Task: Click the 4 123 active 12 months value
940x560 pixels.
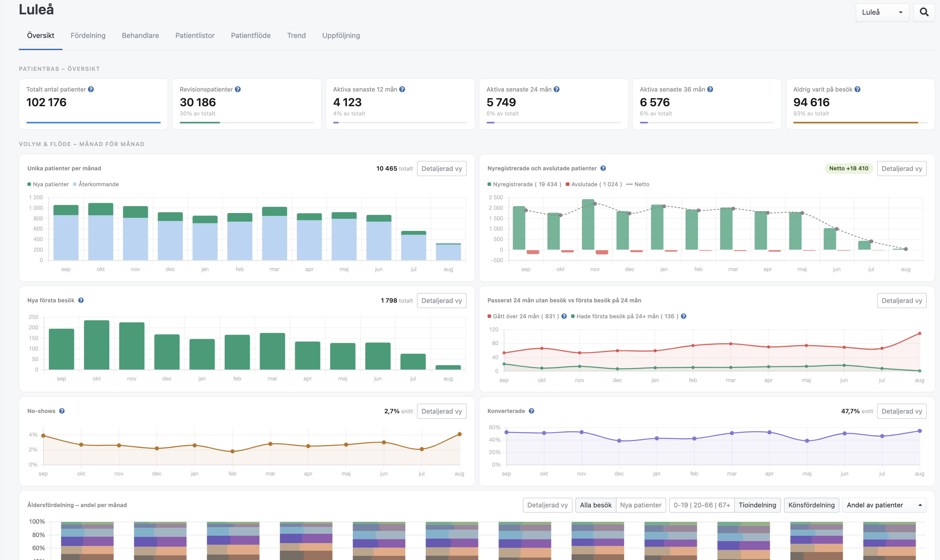Action: tap(348, 102)
